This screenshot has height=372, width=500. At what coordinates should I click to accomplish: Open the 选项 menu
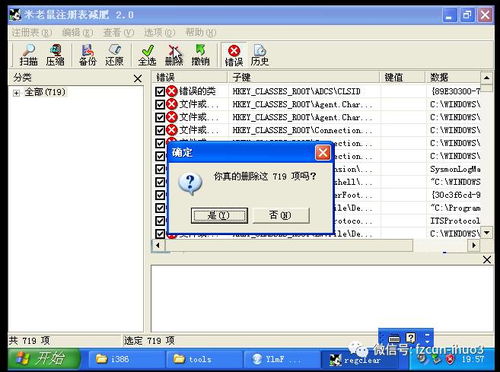click(159, 33)
